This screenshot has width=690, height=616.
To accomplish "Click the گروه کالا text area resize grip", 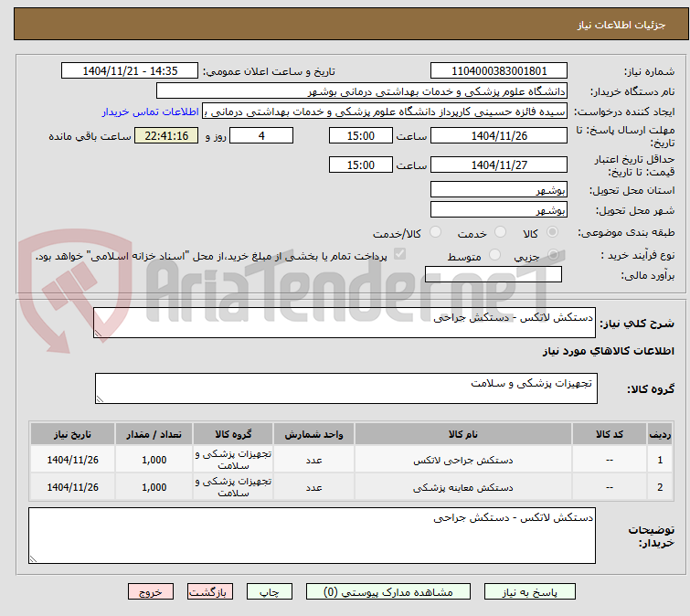I will (x=100, y=398).
